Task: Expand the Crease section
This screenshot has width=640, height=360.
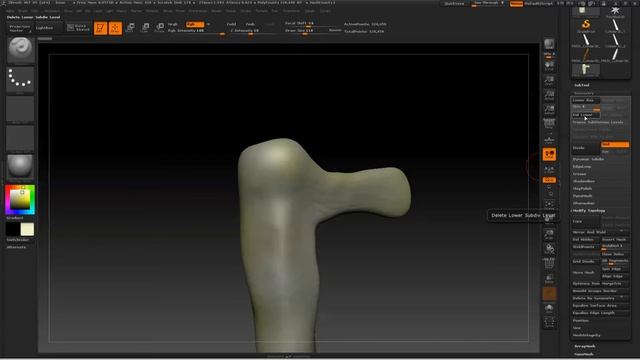Action: click(579, 174)
